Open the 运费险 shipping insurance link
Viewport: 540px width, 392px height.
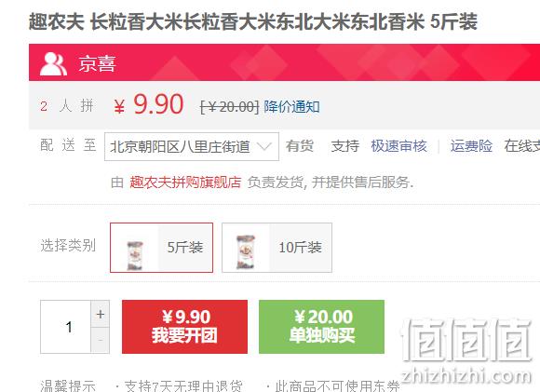click(471, 146)
